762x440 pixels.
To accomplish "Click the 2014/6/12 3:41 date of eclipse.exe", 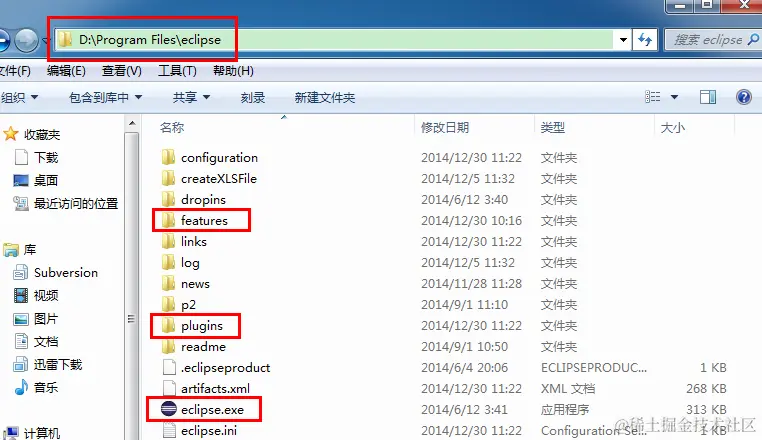I will [x=464, y=409].
